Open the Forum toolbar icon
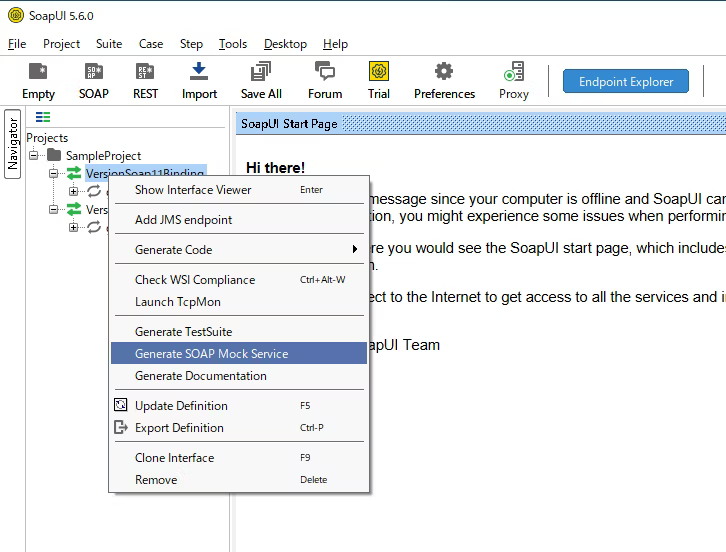 (324, 80)
